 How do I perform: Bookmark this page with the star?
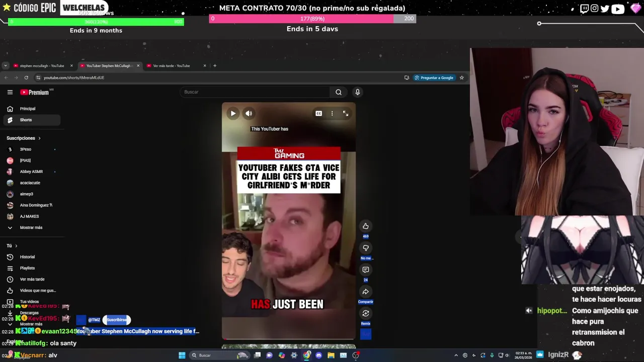[461, 77]
